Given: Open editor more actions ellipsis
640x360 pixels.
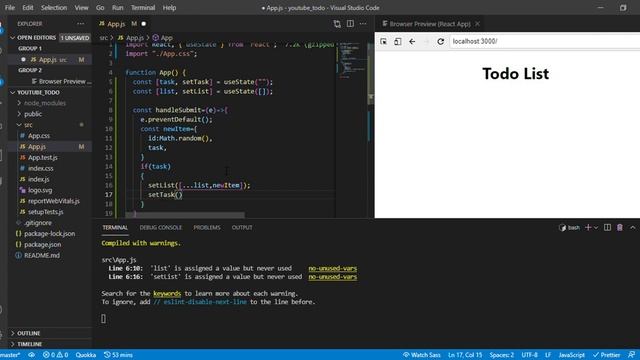Looking at the screenshot, I should click(x=363, y=24).
